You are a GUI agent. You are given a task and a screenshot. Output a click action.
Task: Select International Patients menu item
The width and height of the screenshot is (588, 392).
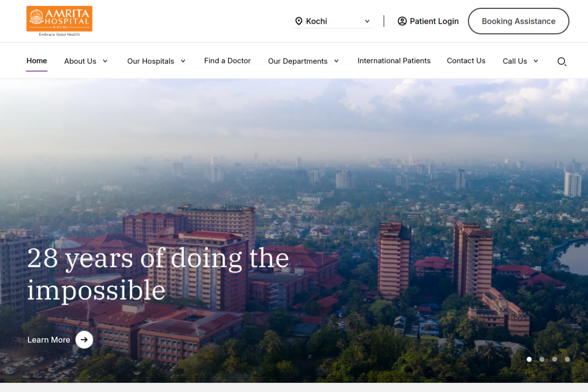tap(394, 61)
